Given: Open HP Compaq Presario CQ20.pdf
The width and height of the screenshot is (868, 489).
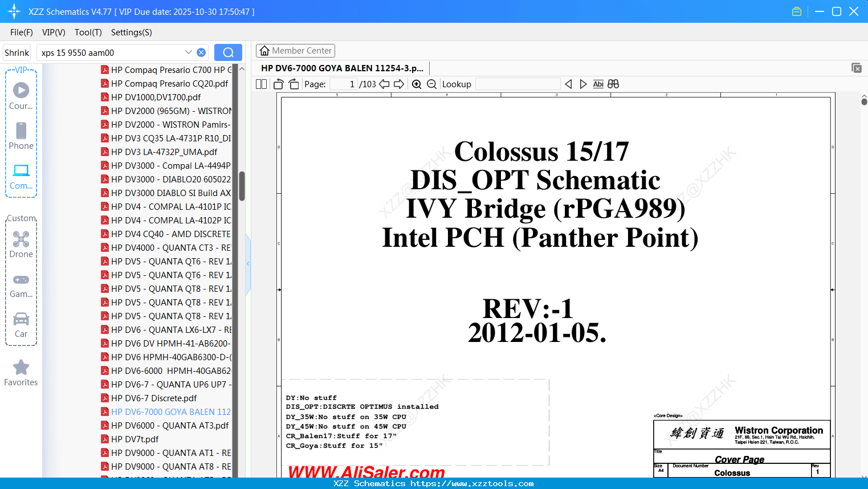Looking at the screenshot, I should [x=165, y=83].
